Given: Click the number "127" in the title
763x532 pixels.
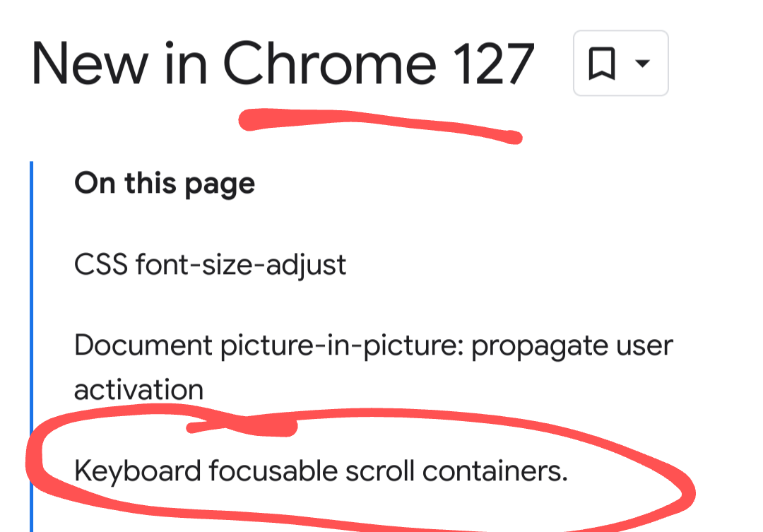Looking at the screenshot, I should click(x=492, y=65).
